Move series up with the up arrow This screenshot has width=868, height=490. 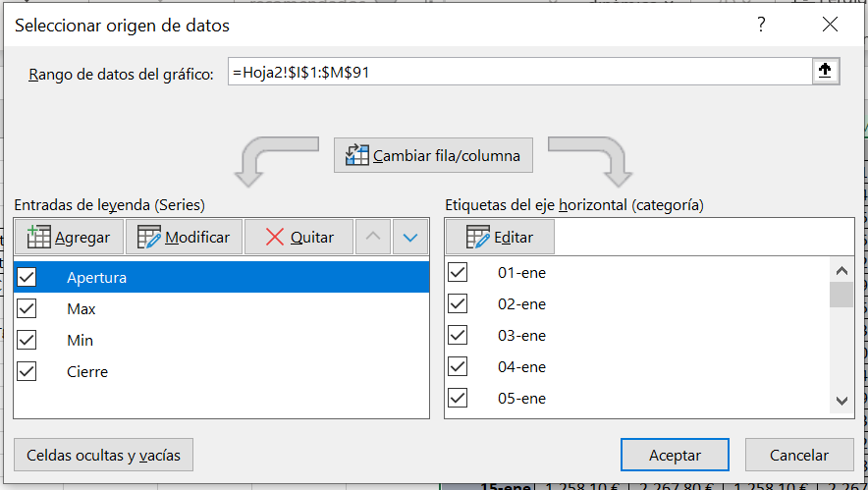(x=373, y=237)
